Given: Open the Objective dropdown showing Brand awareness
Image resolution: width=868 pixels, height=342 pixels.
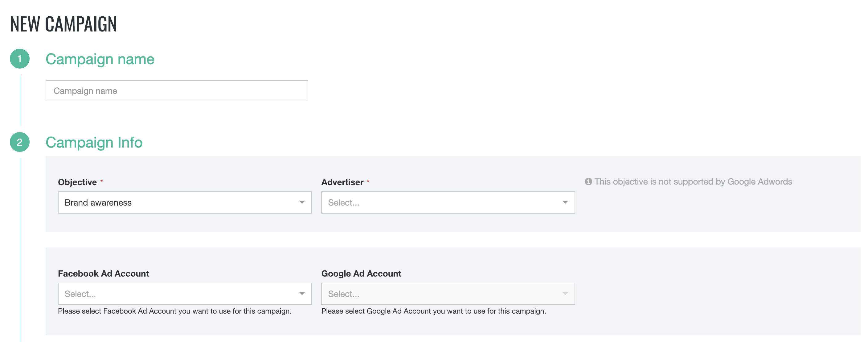Looking at the screenshot, I should (178, 202).
